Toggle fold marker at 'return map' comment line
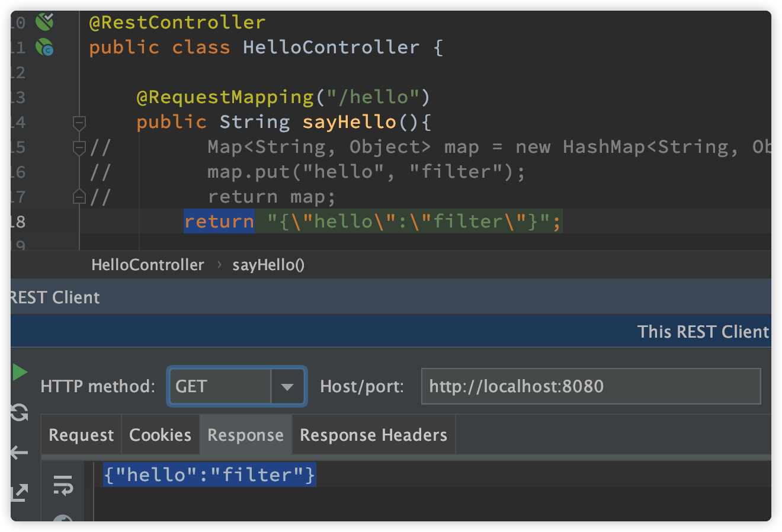This screenshot has height=532, width=782. [79, 197]
